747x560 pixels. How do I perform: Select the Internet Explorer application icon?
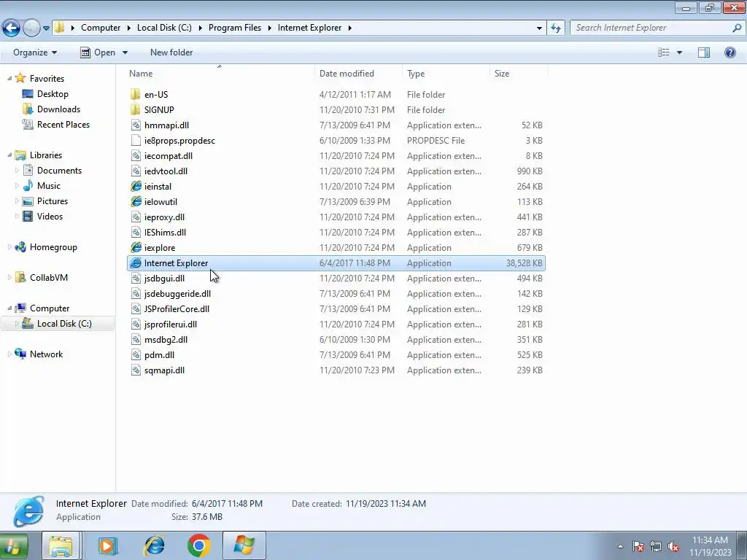click(136, 262)
